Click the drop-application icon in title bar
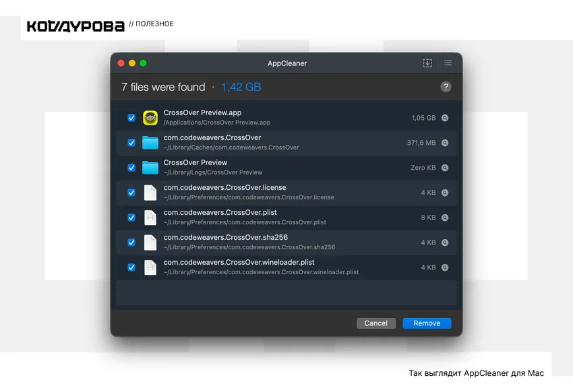This screenshot has height=392, width=573. point(427,63)
